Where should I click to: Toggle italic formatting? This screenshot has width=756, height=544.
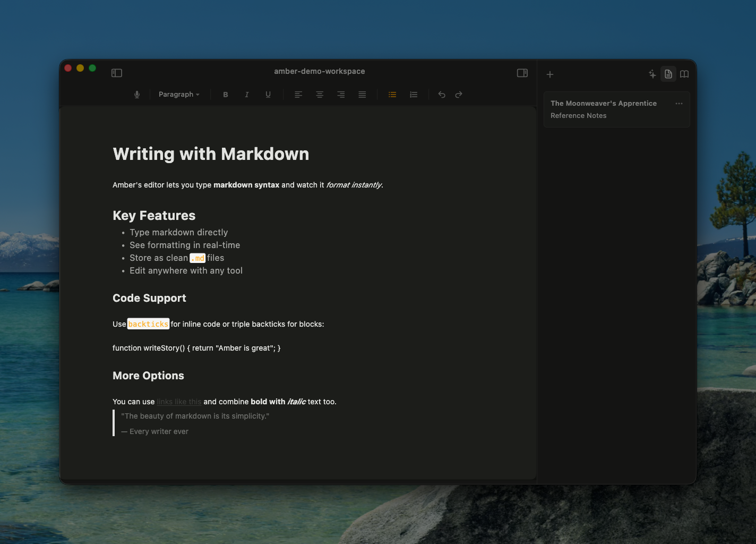pos(246,94)
